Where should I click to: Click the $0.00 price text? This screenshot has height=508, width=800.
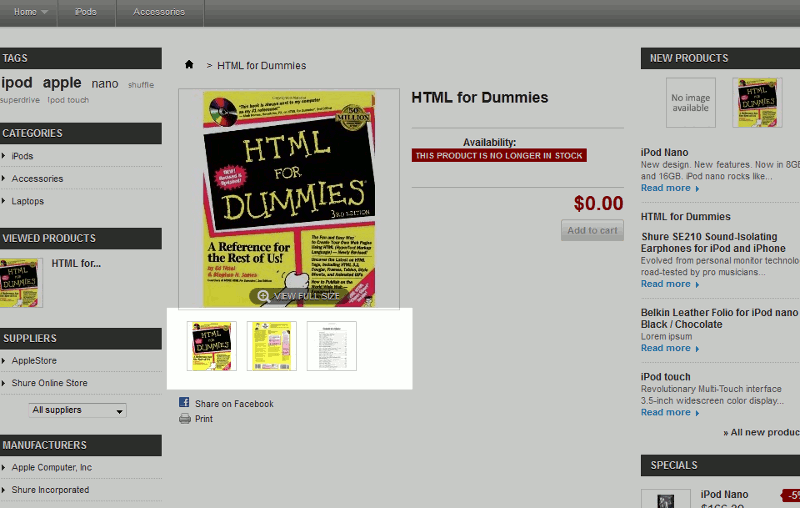click(598, 204)
